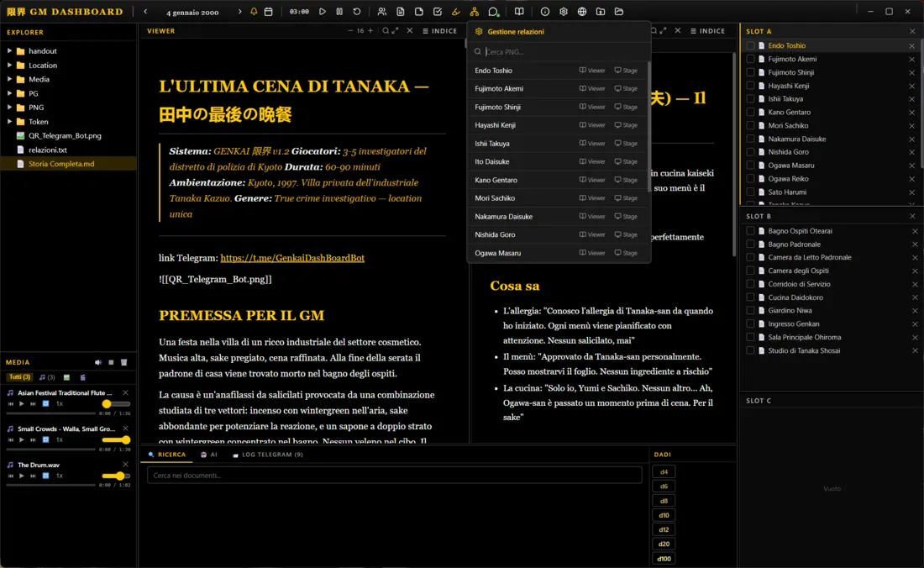Start the timer with the play icon

pyautogui.click(x=323, y=12)
